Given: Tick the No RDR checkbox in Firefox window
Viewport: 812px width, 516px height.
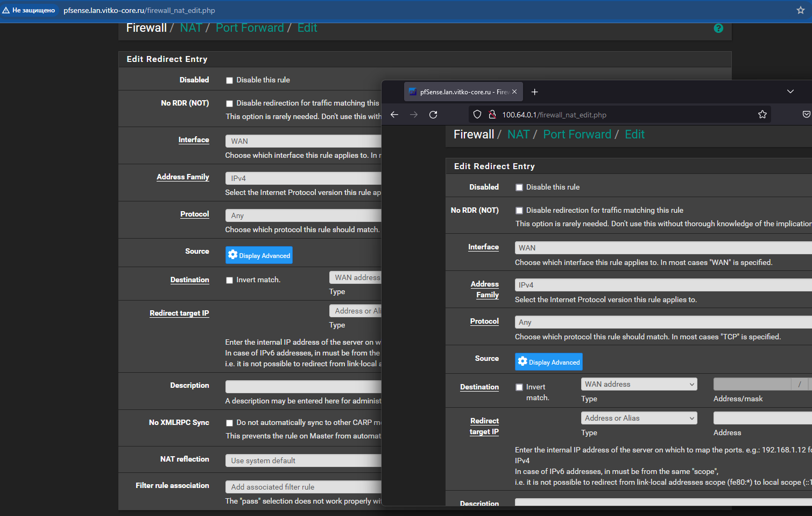Looking at the screenshot, I should pos(519,211).
